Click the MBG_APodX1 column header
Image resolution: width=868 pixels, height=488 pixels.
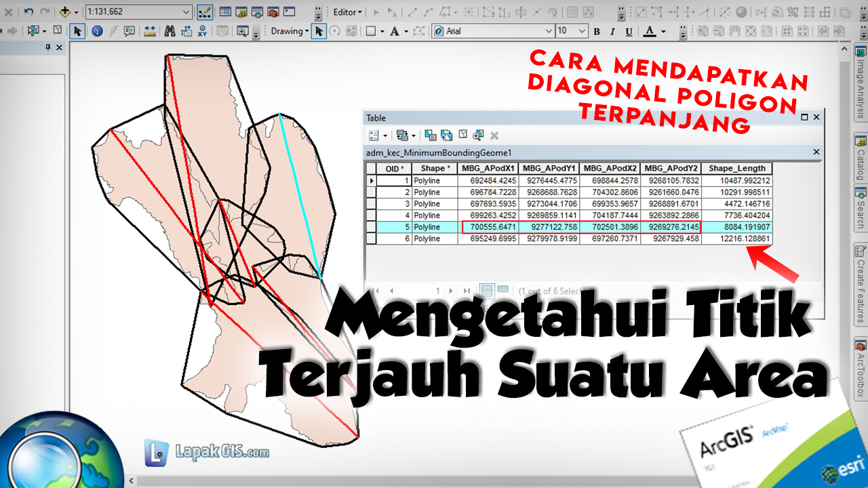pos(488,169)
